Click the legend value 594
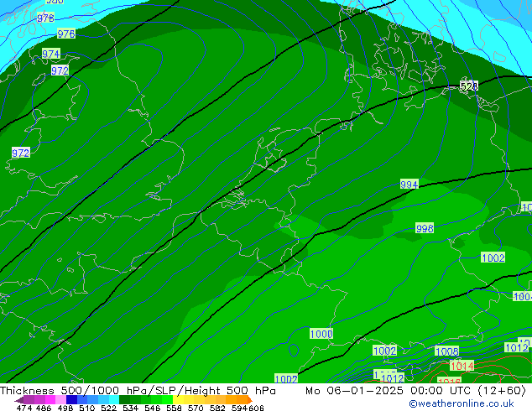Viewport: 532px width, 411px height. click(x=239, y=408)
